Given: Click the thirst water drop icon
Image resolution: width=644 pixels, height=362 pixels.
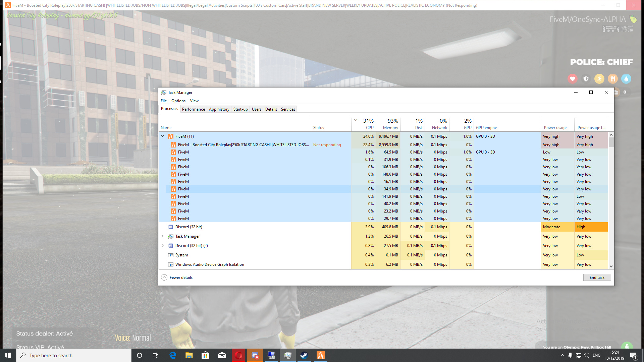Looking at the screenshot, I should [626, 79].
